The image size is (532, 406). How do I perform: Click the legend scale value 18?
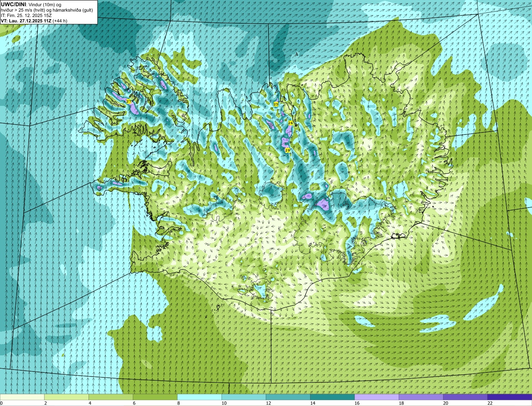[x=401, y=403]
